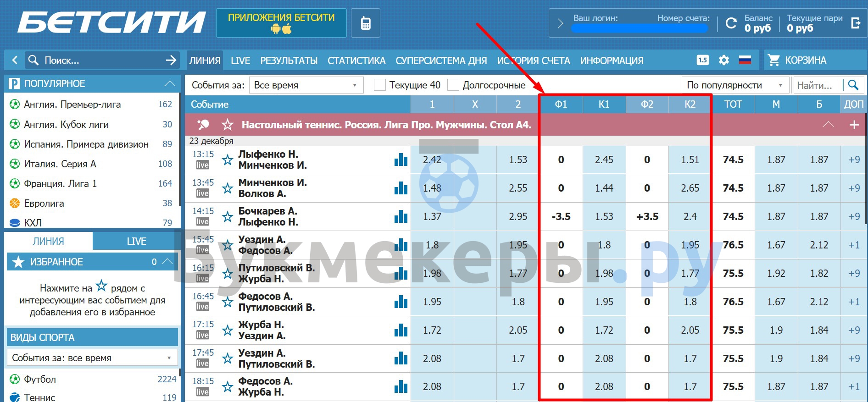Switch to the LIVE tab in sidebar
This screenshot has width=868, height=402.
click(136, 241)
